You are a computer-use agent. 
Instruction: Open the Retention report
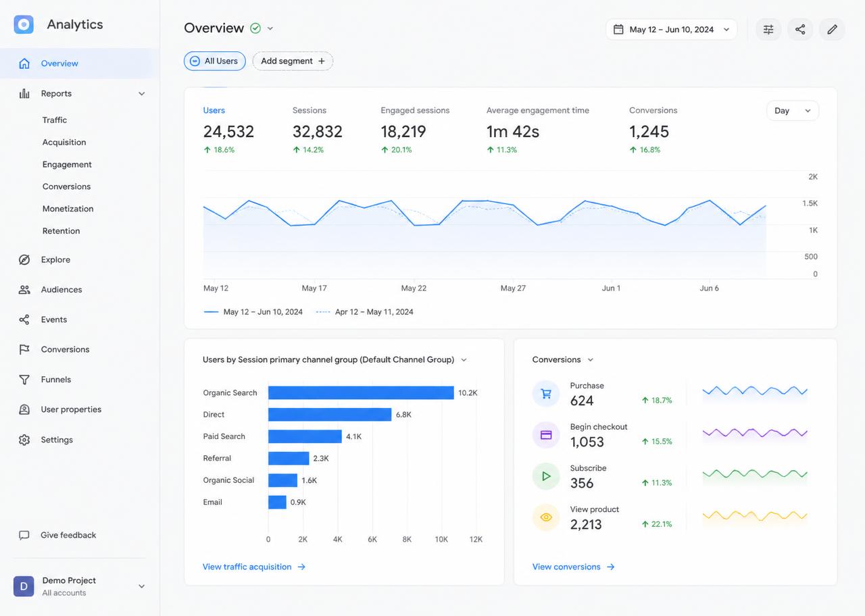61,231
